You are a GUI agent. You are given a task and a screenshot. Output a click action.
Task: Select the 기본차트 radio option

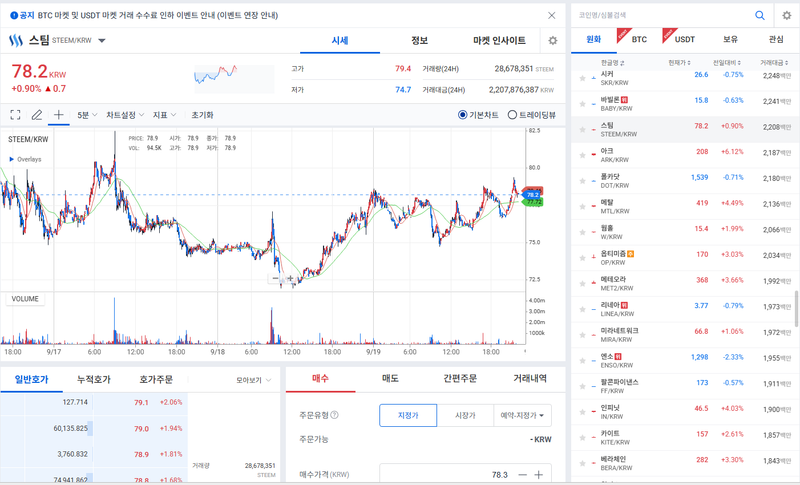pyautogui.click(x=463, y=115)
